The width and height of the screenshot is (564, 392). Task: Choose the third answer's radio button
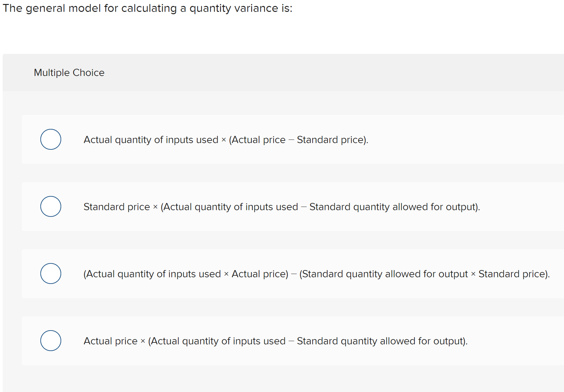pyautogui.click(x=50, y=273)
